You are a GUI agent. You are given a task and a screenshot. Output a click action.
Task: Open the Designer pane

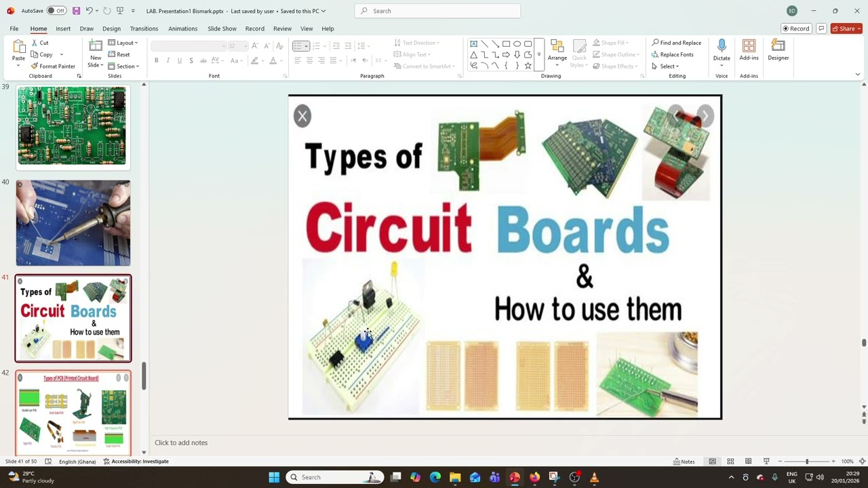click(x=778, y=51)
